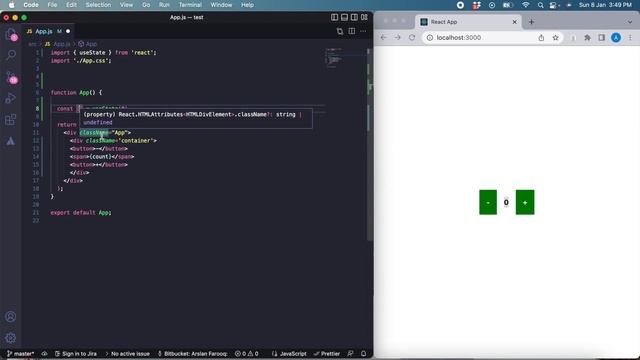Screen dimensions: 640x360
Task: Open the View menu
Action: [x=126, y=5]
